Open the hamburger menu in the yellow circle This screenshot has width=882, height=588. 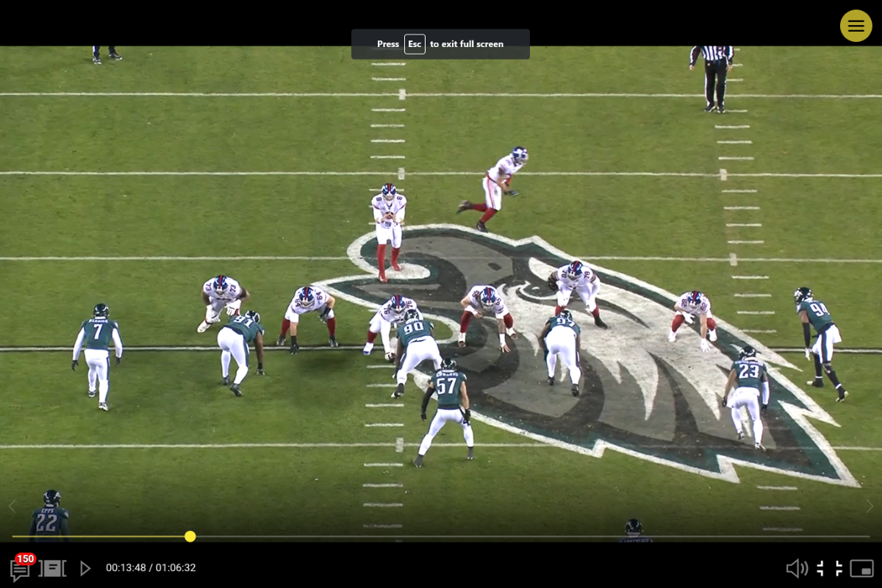pyautogui.click(x=856, y=26)
